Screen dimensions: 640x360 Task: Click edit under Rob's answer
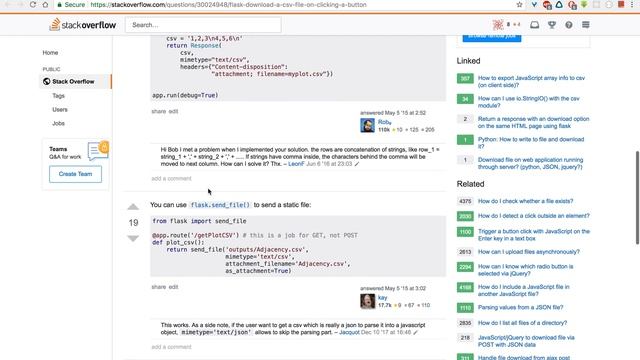tap(173, 111)
